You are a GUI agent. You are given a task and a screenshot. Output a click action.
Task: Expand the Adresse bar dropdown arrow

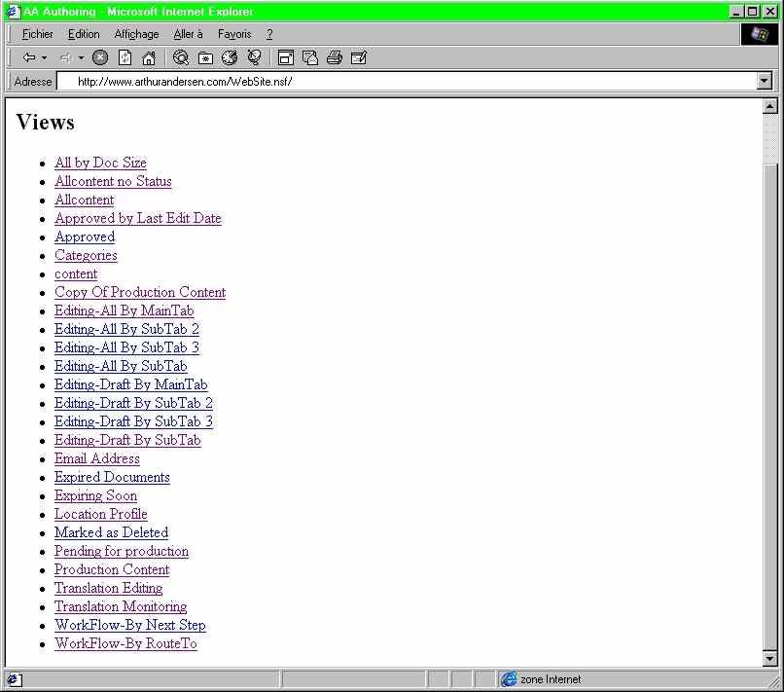click(x=764, y=81)
